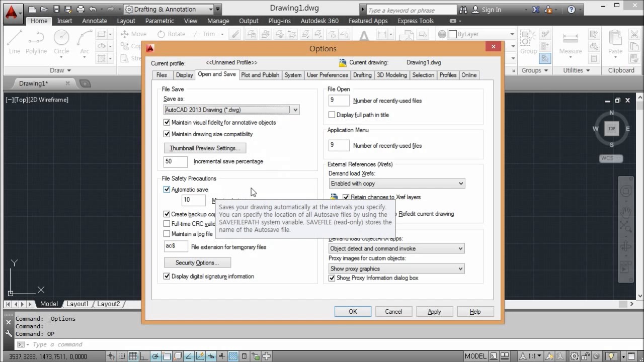
Task: Click the Save disk icon in quick access toolbar
Action: [x=56, y=10]
